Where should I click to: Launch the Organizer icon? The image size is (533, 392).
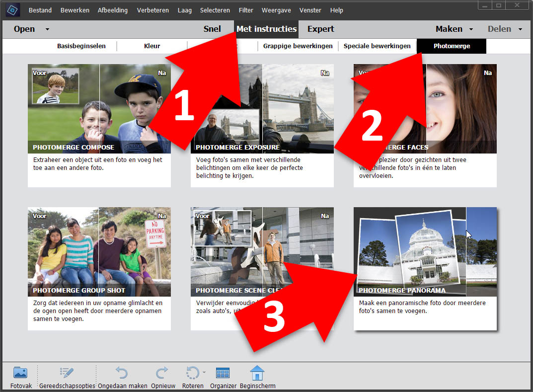[223, 373]
